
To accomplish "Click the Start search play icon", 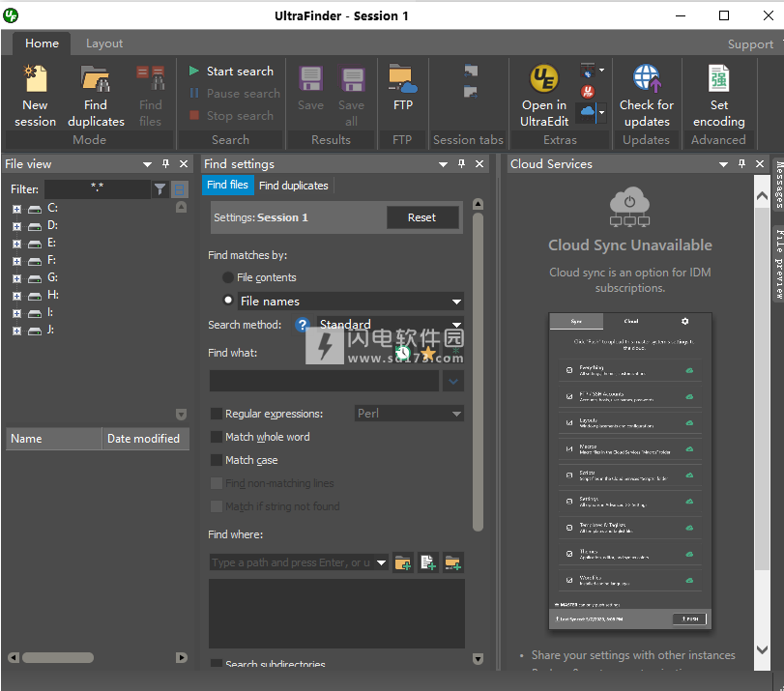I will click(194, 72).
